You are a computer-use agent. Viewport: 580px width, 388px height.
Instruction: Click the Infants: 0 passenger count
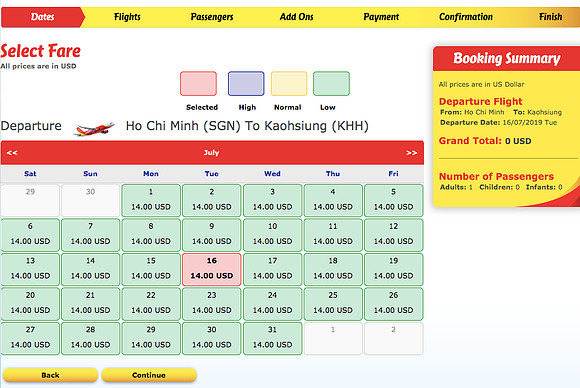coord(544,187)
